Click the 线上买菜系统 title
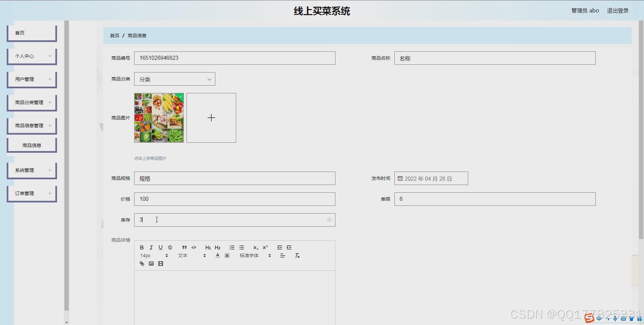Viewport: 644px width, 325px height. 322,11
